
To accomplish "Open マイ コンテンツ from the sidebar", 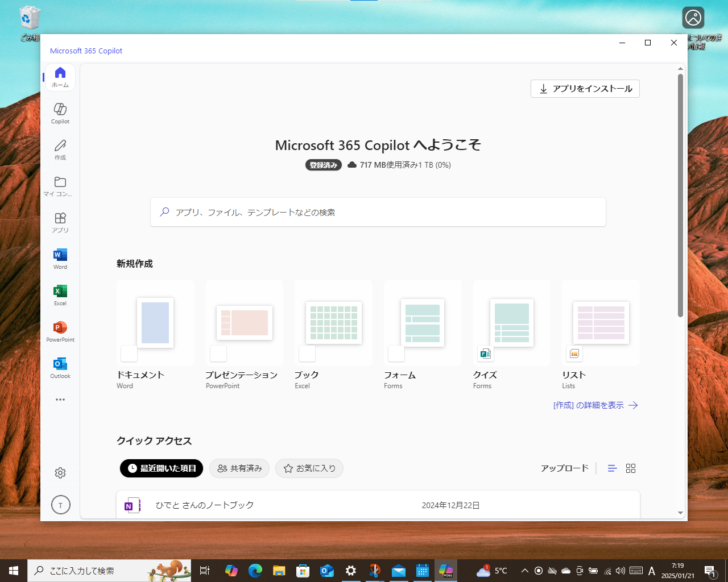I will click(x=60, y=185).
